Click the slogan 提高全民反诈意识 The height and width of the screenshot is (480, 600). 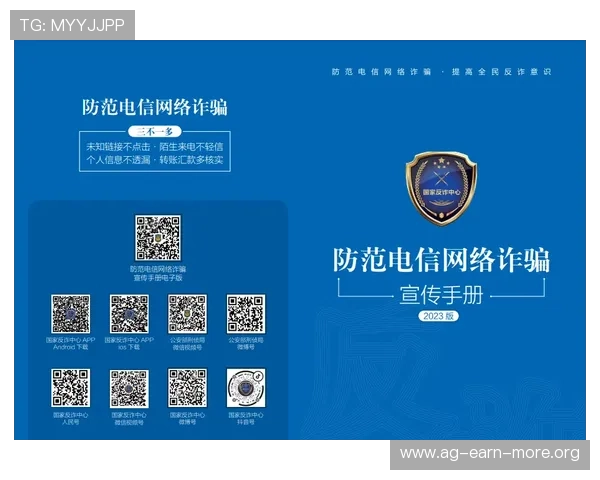[501, 72]
